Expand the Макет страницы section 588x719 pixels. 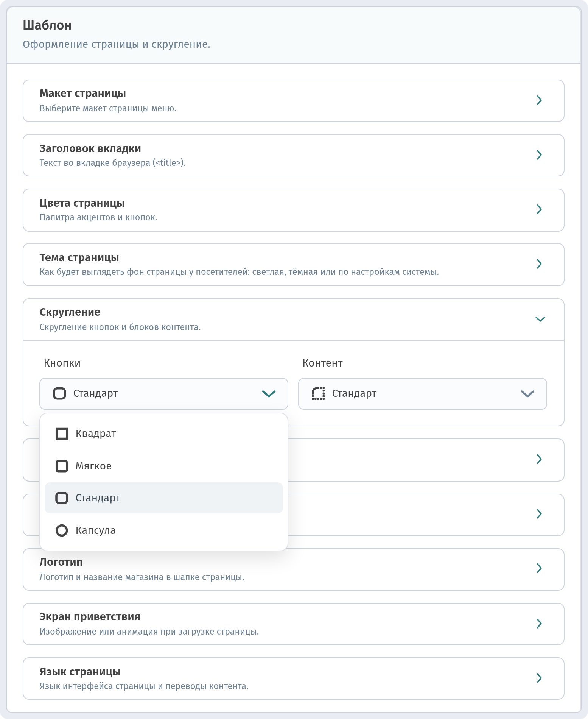coord(293,101)
